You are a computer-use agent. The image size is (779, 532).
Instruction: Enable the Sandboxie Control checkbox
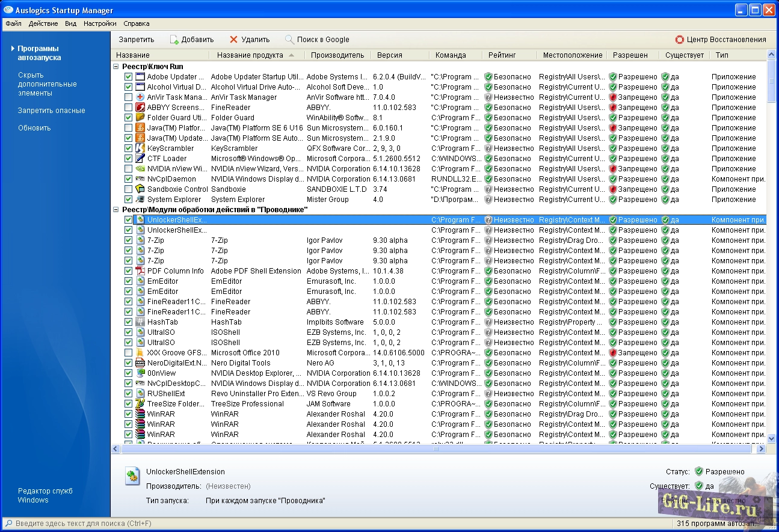(x=128, y=189)
